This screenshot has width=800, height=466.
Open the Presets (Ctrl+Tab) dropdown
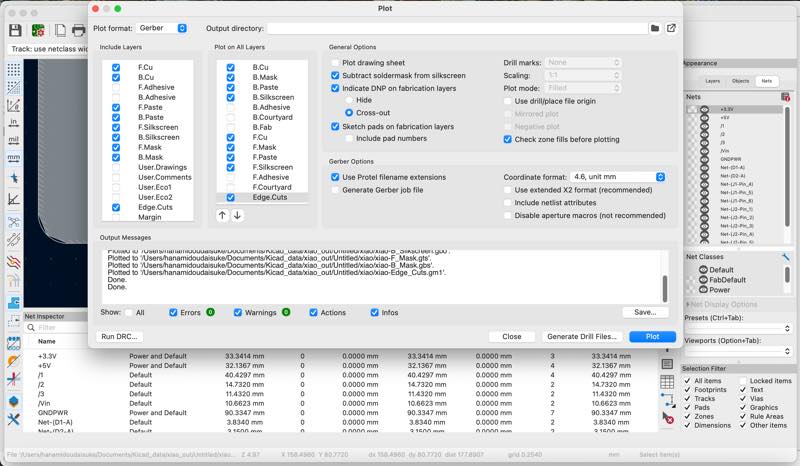tap(738, 328)
